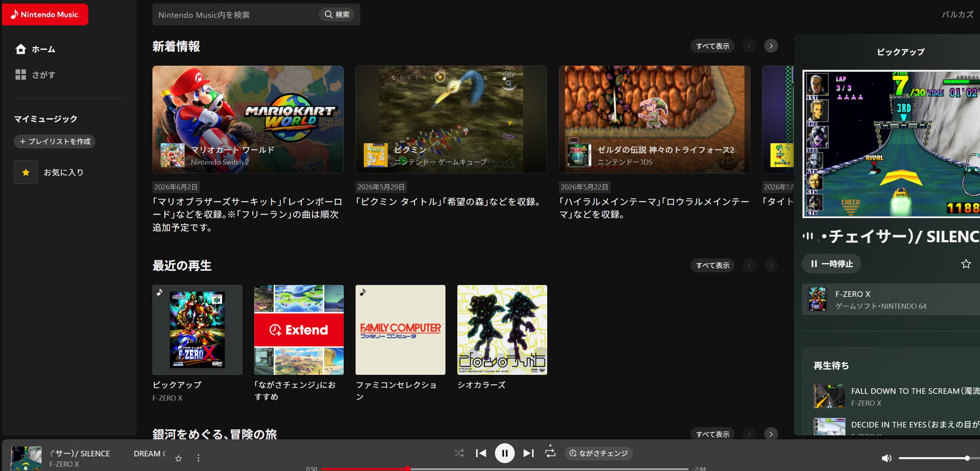Open the ファミコンセレクション playlist
The width and height of the screenshot is (980, 471).
[x=400, y=330]
